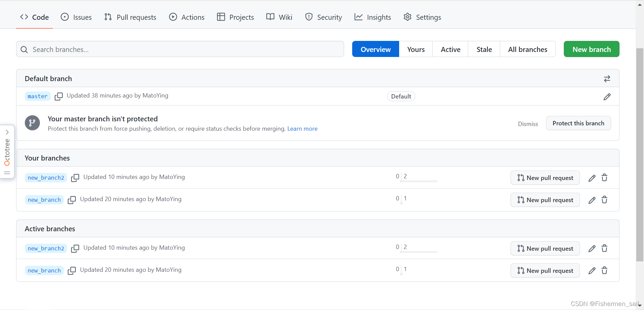
Task: Copy new_branch2 name in Your branches
Action: point(75,178)
